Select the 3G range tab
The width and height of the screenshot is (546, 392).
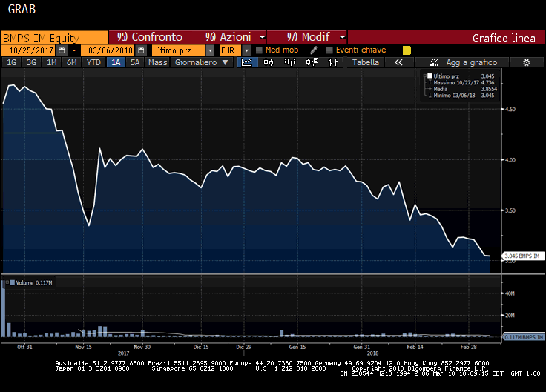[x=31, y=62]
